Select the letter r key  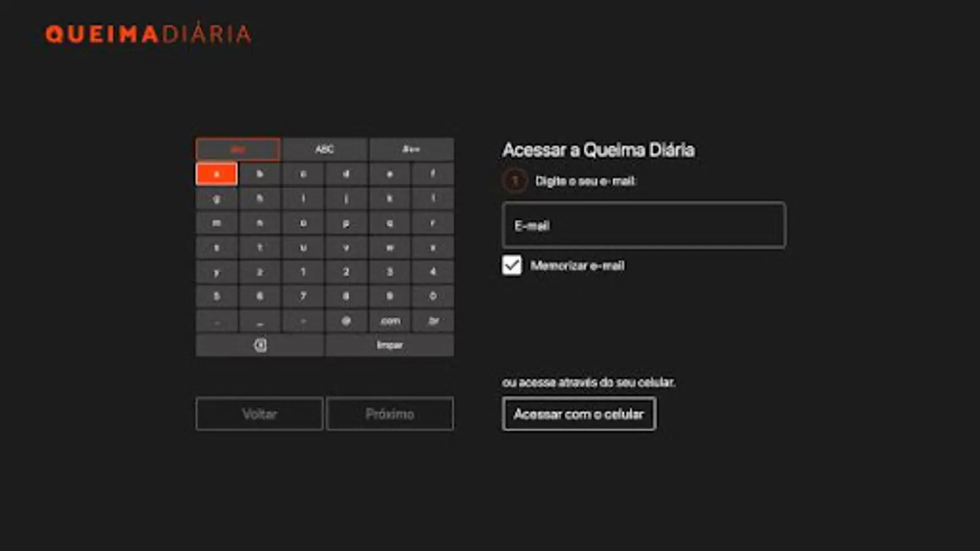[433, 223]
